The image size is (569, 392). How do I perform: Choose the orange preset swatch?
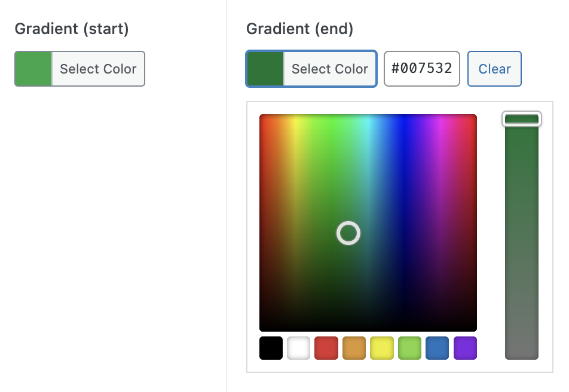354,348
